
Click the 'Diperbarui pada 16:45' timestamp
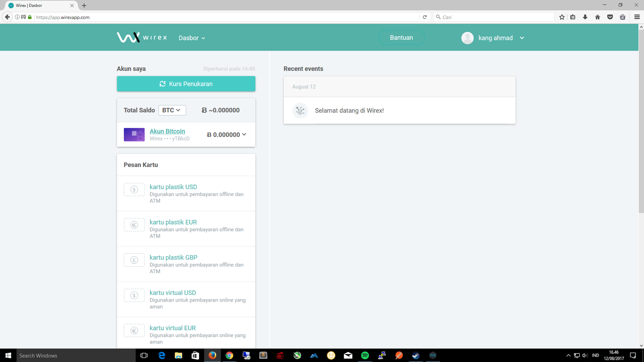click(x=229, y=69)
